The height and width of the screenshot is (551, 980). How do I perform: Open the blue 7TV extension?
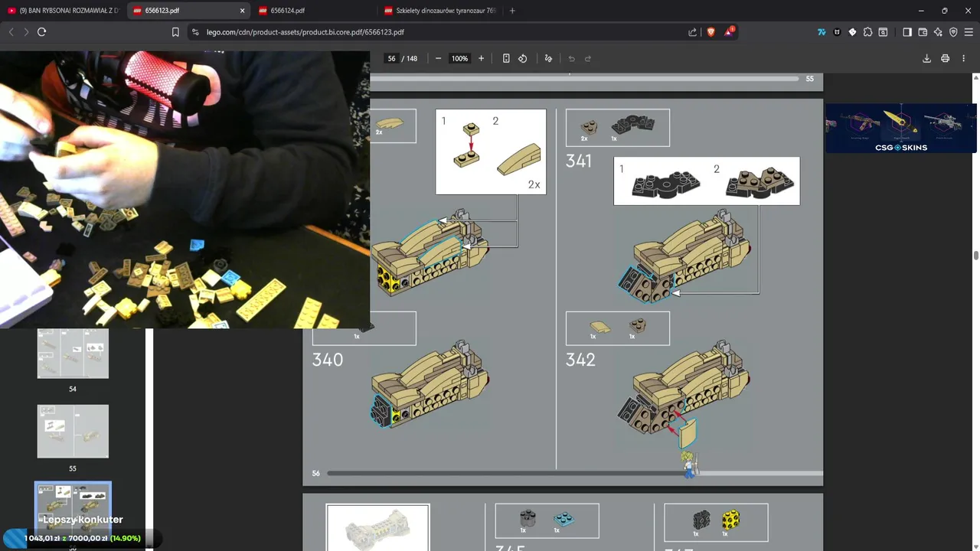(822, 32)
